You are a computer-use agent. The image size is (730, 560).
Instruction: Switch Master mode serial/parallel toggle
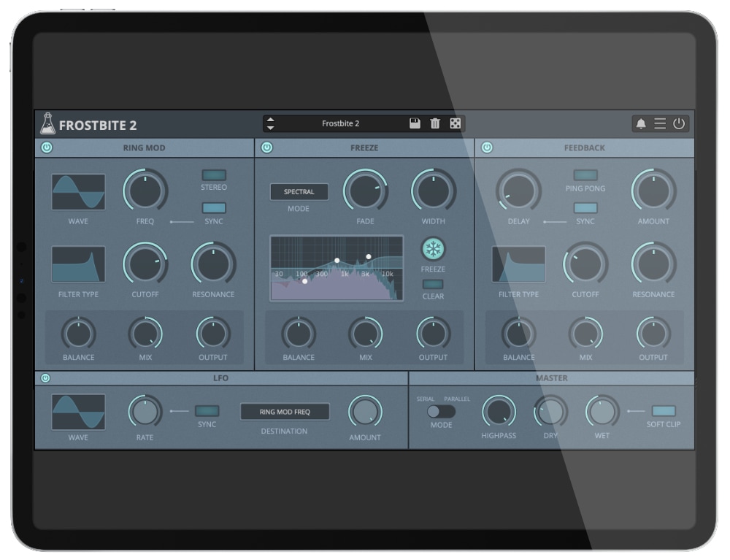(441, 411)
